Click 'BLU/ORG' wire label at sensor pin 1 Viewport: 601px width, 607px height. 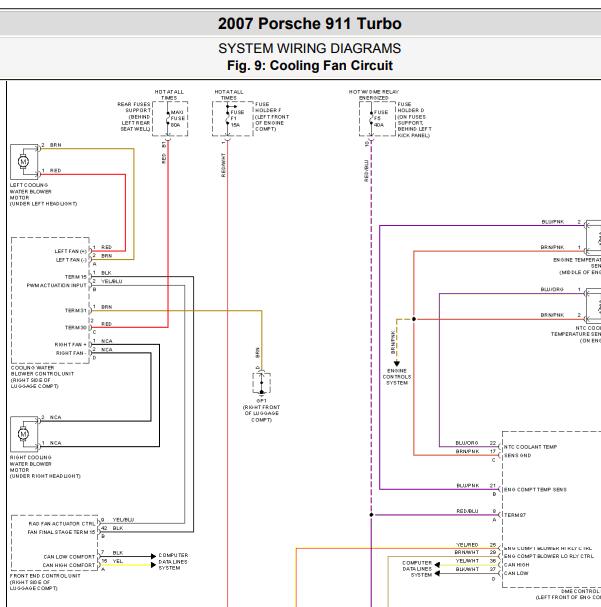coord(552,290)
